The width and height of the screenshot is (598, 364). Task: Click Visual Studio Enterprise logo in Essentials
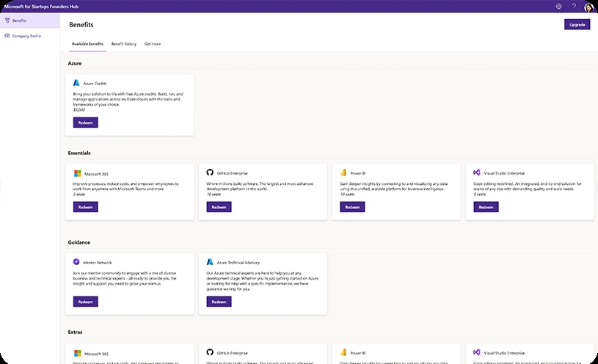coord(477,172)
